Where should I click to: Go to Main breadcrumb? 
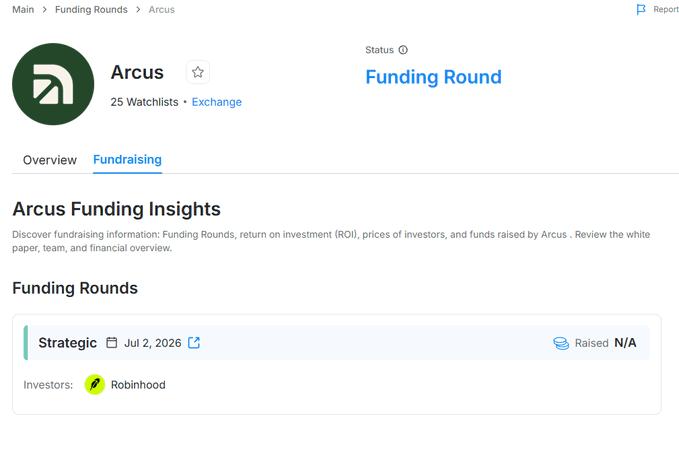(23, 10)
